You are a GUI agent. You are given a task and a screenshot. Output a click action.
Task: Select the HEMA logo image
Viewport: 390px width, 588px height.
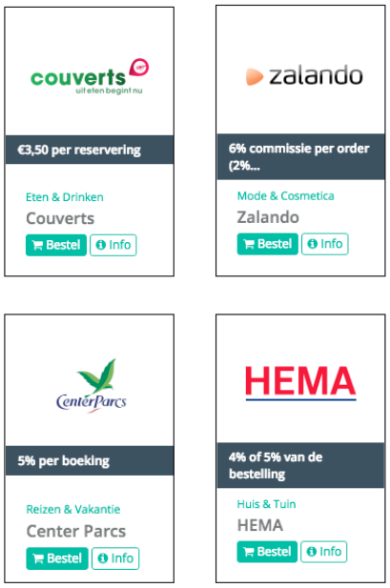(x=300, y=383)
